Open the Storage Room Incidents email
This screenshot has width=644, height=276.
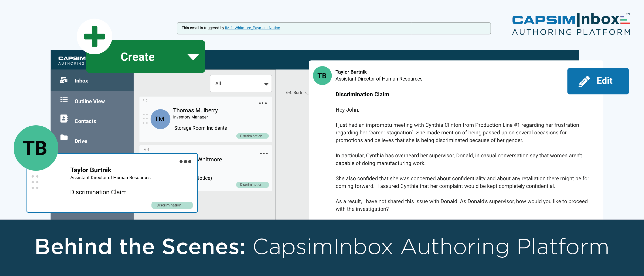[x=200, y=128]
